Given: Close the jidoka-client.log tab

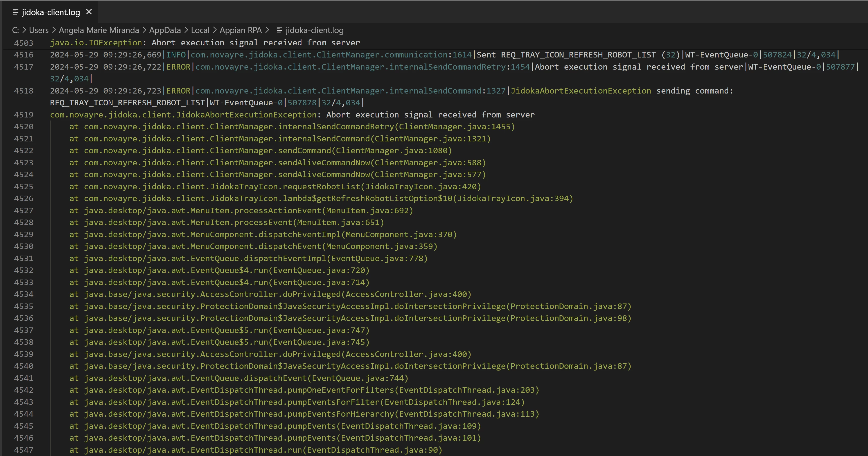Looking at the screenshot, I should click(x=89, y=12).
